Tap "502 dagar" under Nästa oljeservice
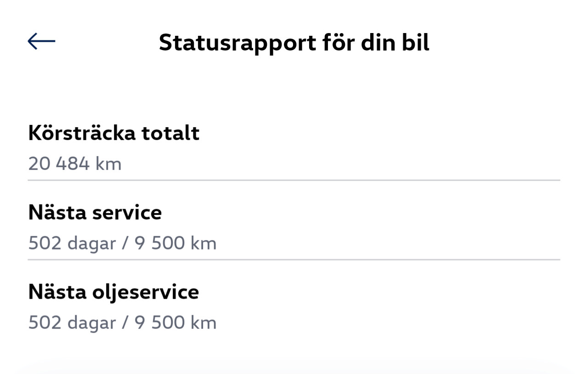This screenshot has width=588, height=374. tap(72, 323)
